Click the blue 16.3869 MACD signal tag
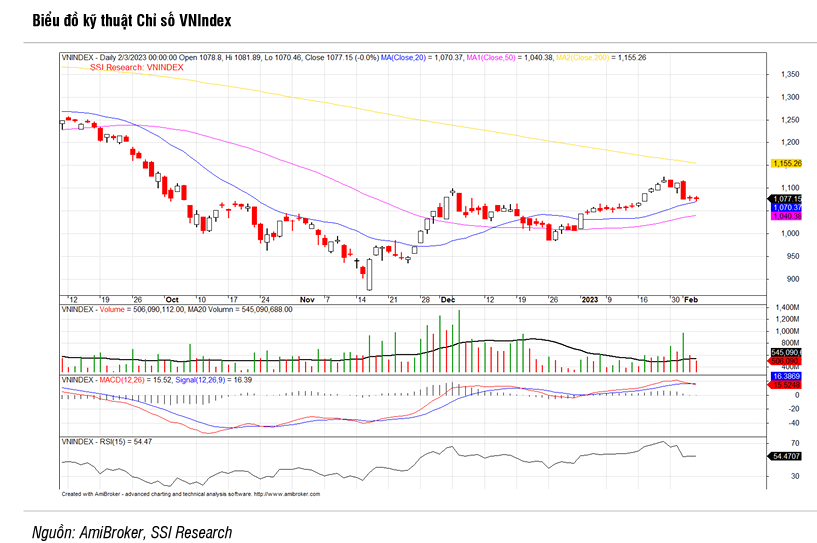Image resolution: width=817 pixels, height=543 pixels. (x=786, y=376)
